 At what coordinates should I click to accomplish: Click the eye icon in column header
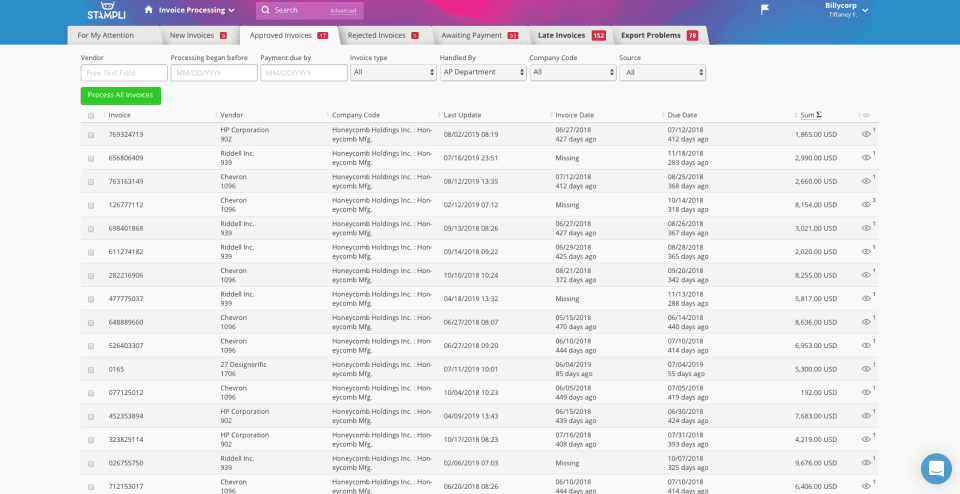tap(866, 115)
